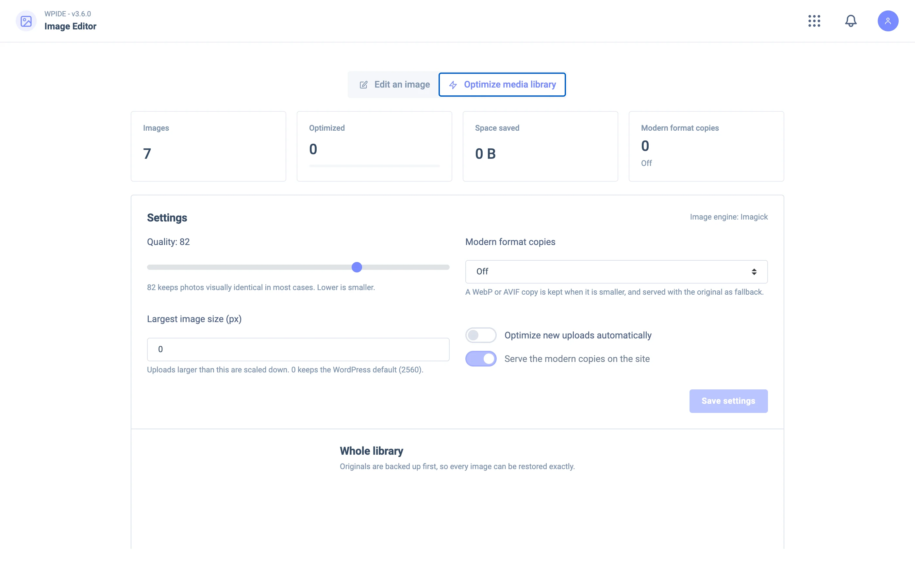The image size is (915, 588).
Task: Open the Modern format copies dropdown
Action: (x=616, y=271)
